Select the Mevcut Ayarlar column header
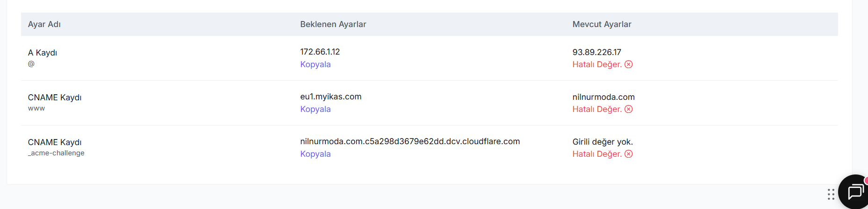Image resolution: width=868 pixels, height=209 pixels. coord(602,24)
